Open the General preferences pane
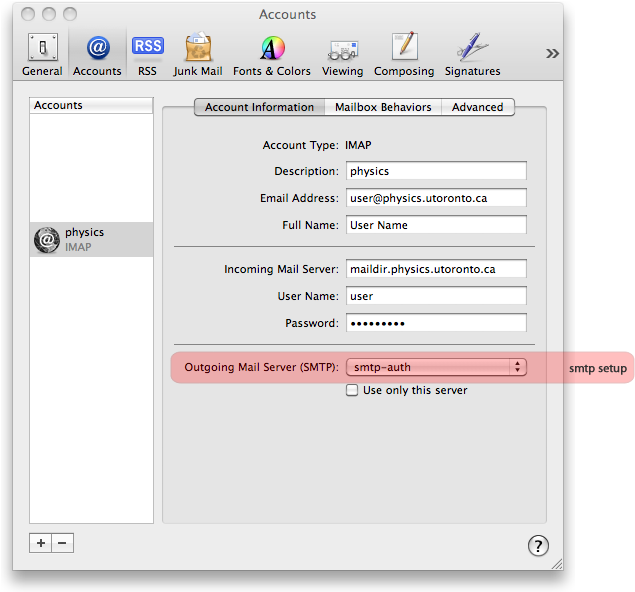This screenshot has width=635, height=592. click(42, 55)
